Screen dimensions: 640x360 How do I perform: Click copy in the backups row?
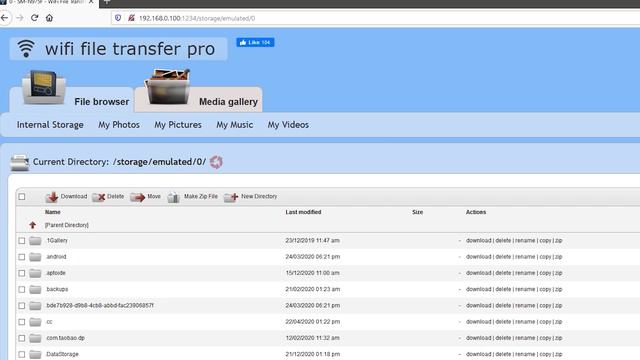click(x=545, y=289)
